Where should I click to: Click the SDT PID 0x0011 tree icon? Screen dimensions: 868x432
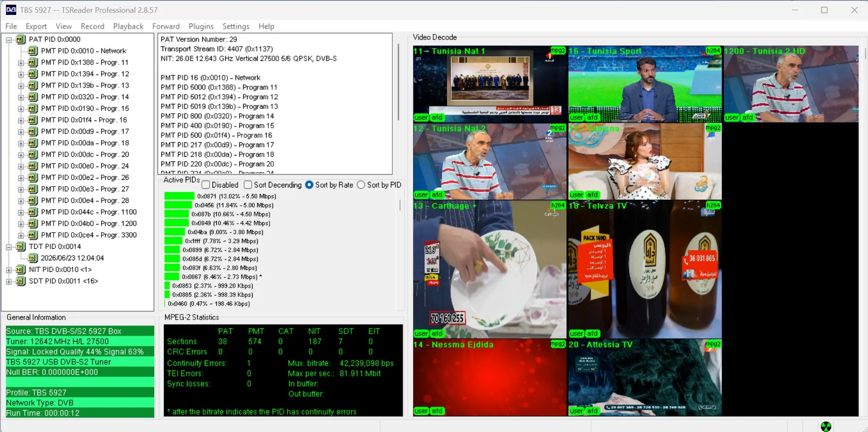20,281
